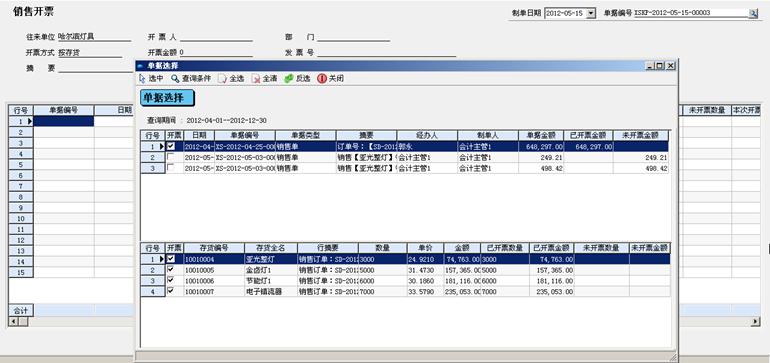Click the 全清 clear-all toolbar icon

(256, 78)
